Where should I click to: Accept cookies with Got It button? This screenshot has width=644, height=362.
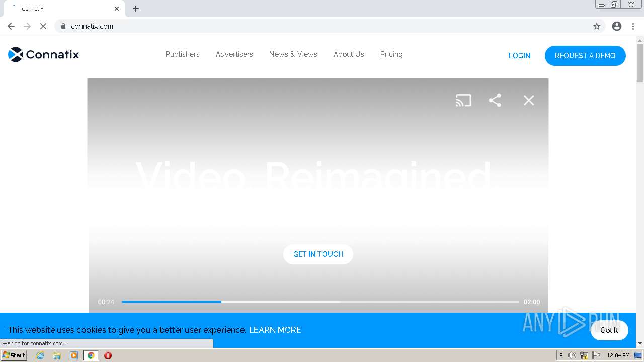609,330
